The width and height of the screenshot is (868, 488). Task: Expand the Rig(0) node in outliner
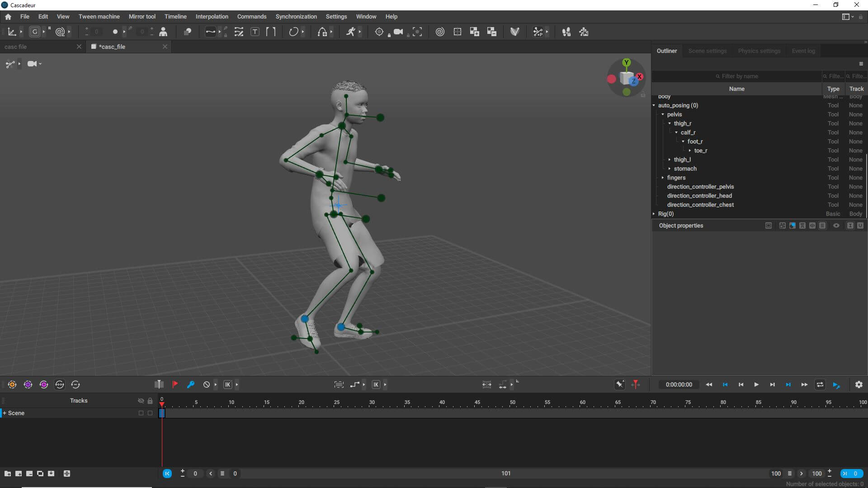pos(654,214)
